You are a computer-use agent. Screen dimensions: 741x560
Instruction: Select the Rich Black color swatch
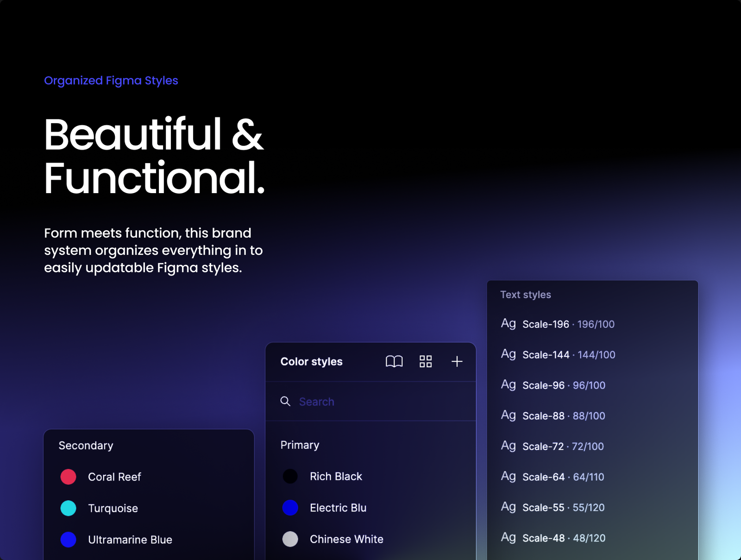pos(290,476)
